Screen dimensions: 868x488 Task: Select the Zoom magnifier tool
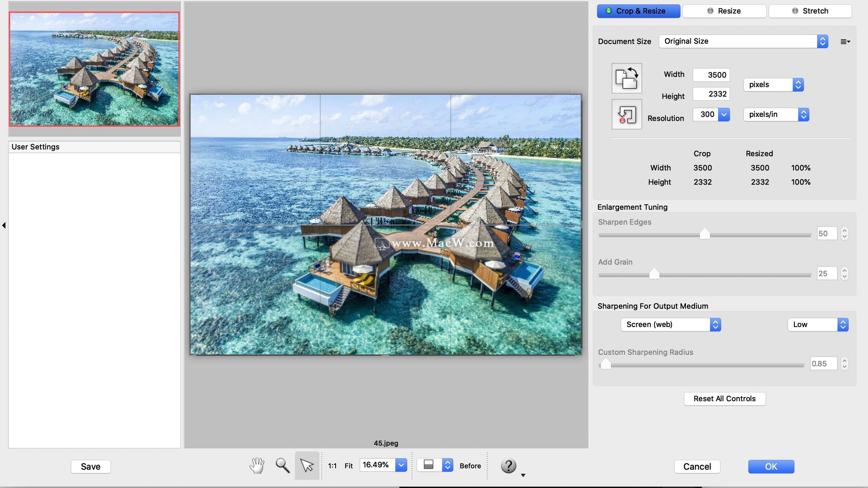[x=282, y=466]
